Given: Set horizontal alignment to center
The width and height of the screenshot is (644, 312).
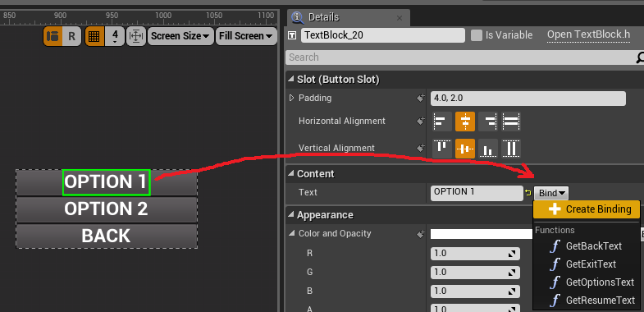Looking at the screenshot, I should tap(465, 122).
